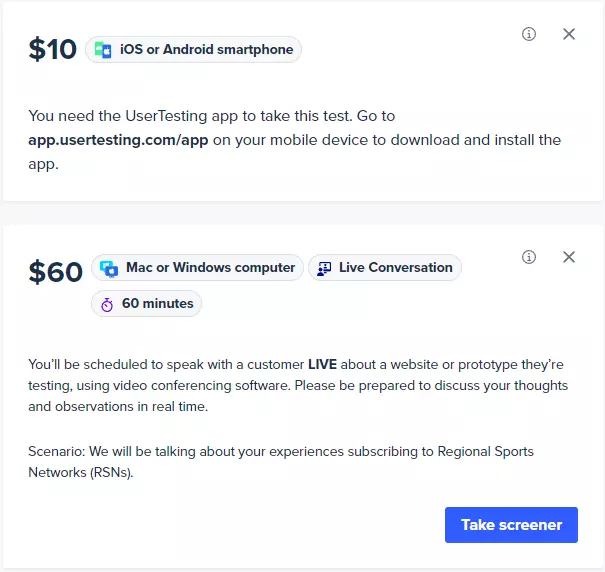
Task: Click the Mac or Windows computer icon
Action: click(x=109, y=268)
